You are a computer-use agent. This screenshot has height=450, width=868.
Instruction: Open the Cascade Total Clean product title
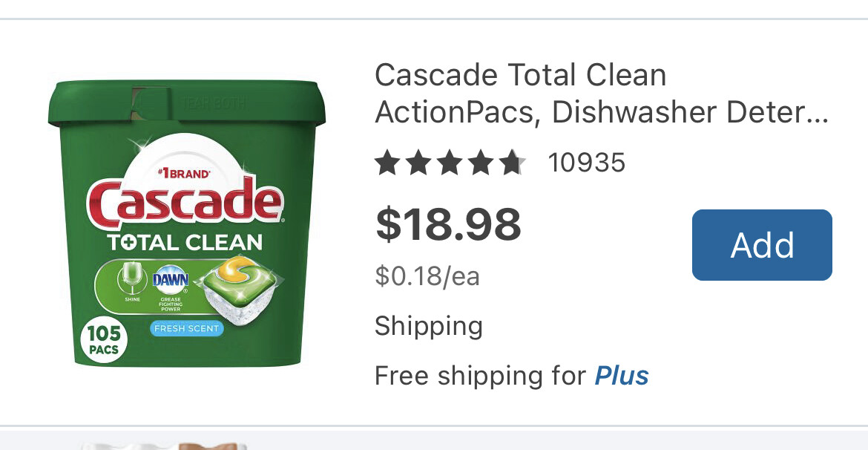coord(602,94)
